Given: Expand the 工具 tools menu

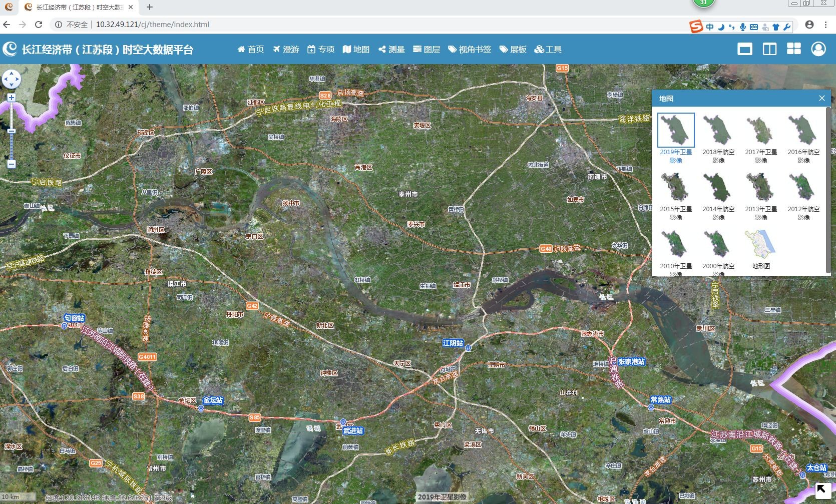Looking at the screenshot, I should (x=548, y=49).
